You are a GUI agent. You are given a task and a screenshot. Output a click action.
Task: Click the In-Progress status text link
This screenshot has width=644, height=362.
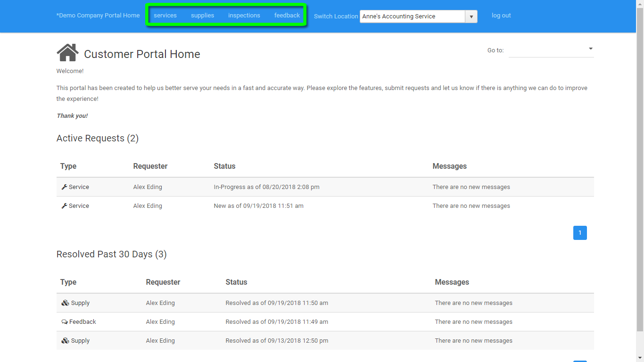tap(266, 187)
